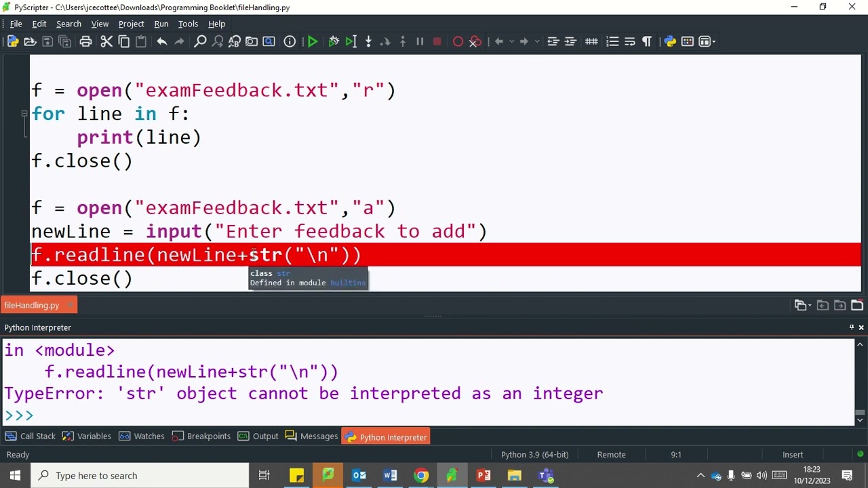868x488 pixels.
Task: Open the Project menu
Action: pyautogui.click(x=132, y=24)
